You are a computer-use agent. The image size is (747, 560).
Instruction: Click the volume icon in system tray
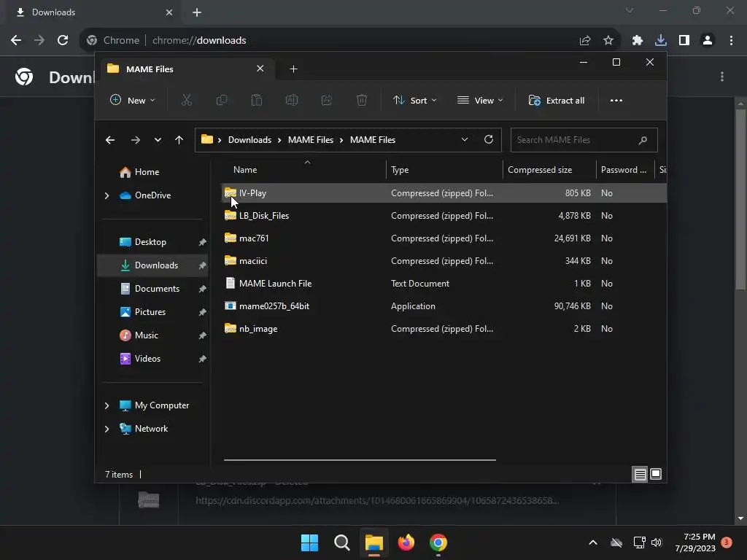click(657, 542)
